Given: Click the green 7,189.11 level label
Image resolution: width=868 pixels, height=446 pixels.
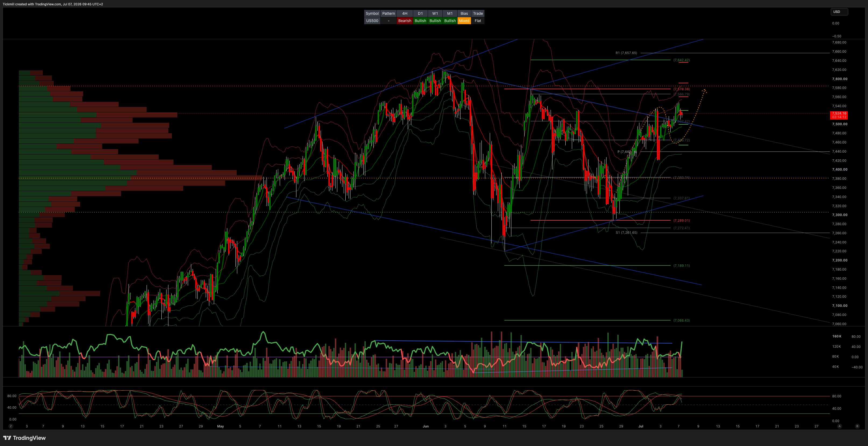Looking at the screenshot, I should [x=681, y=265].
